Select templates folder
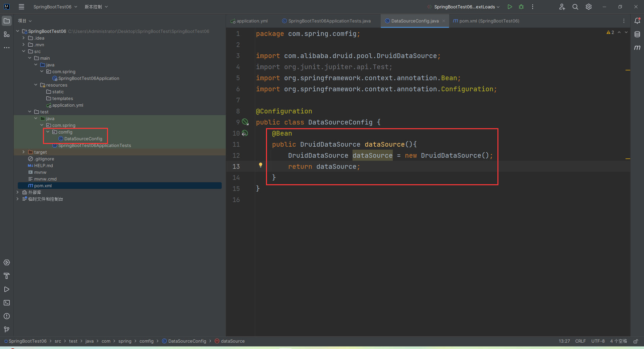Image resolution: width=644 pixels, height=349 pixels. [62, 98]
